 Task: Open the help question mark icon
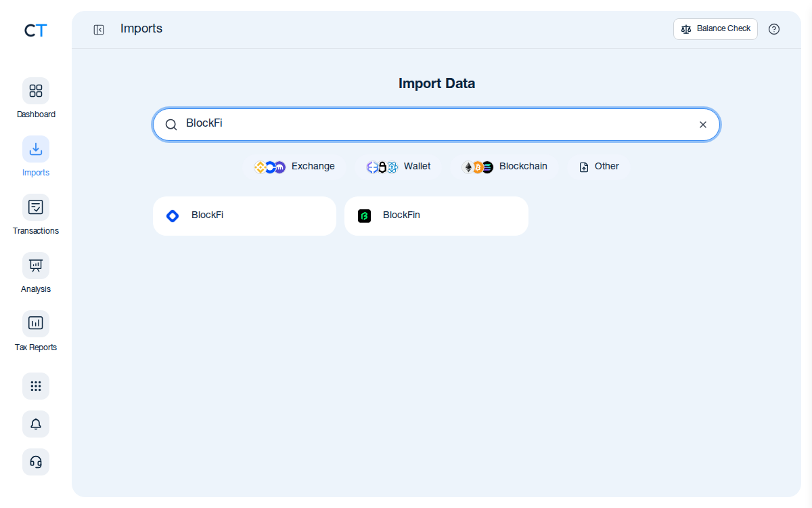(x=774, y=29)
